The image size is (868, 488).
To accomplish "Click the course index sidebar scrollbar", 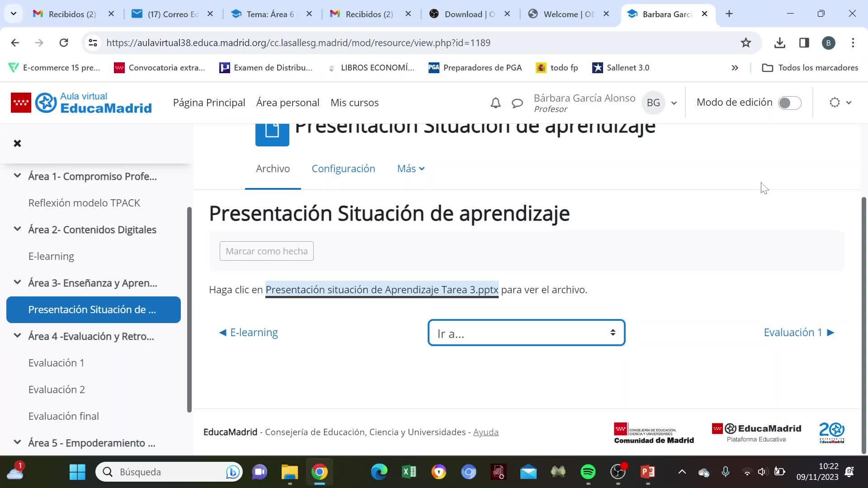I will pyautogui.click(x=189, y=309).
